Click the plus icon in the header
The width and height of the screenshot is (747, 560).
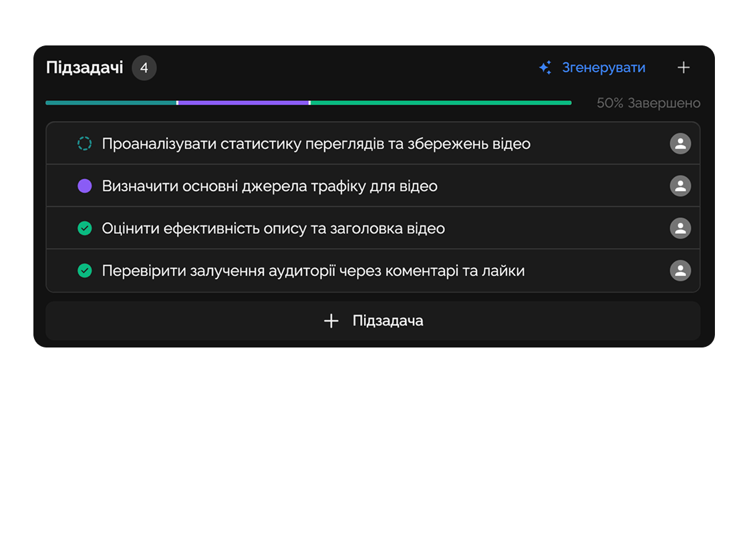[683, 67]
